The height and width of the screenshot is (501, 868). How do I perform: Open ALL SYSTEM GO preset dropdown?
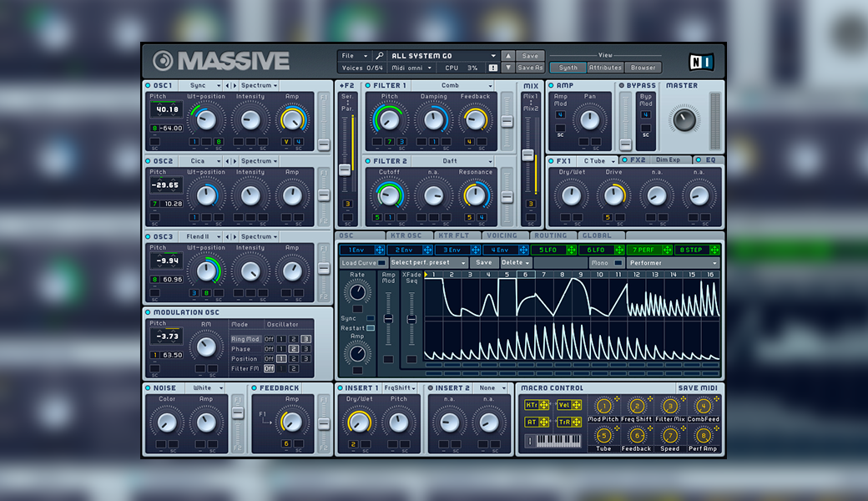pyautogui.click(x=443, y=56)
